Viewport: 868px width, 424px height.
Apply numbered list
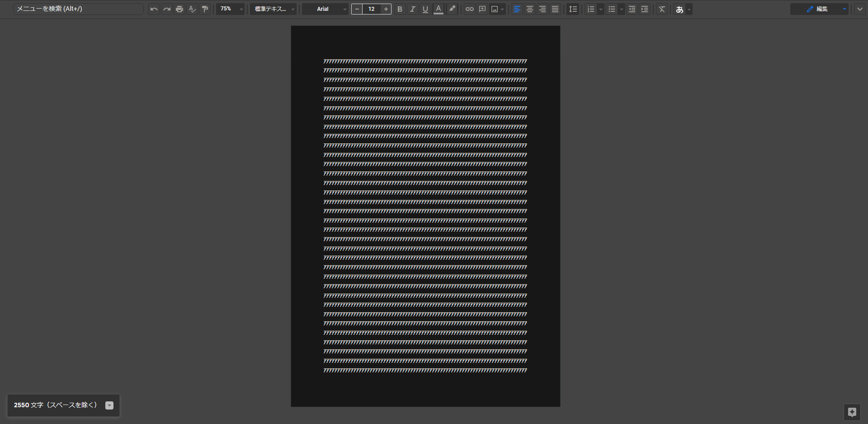pos(591,9)
